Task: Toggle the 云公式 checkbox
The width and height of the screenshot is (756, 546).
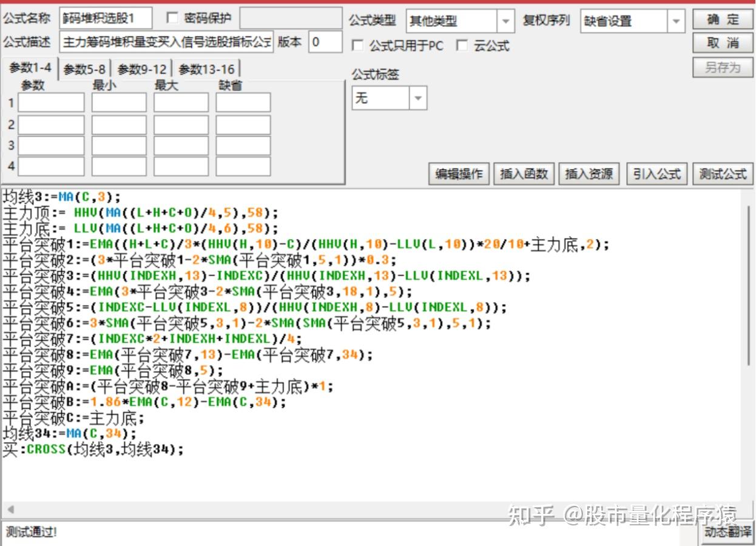Action: point(462,45)
